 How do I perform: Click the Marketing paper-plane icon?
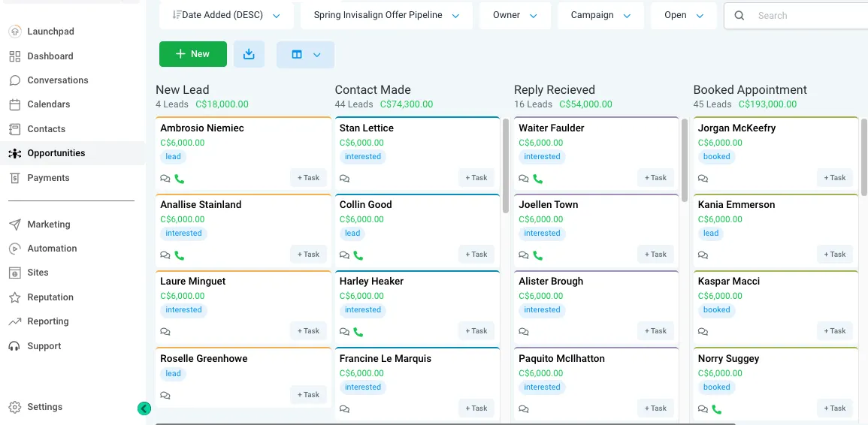pos(15,224)
